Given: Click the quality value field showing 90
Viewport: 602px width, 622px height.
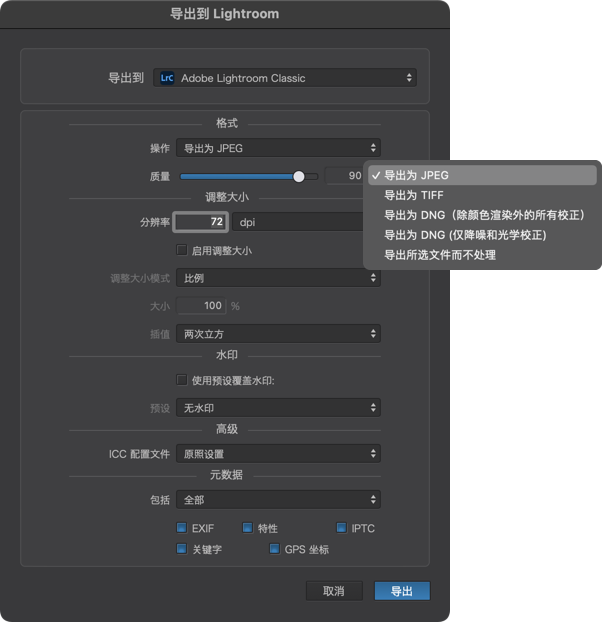Looking at the screenshot, I should pyautogui.click(x=344, y=176).
